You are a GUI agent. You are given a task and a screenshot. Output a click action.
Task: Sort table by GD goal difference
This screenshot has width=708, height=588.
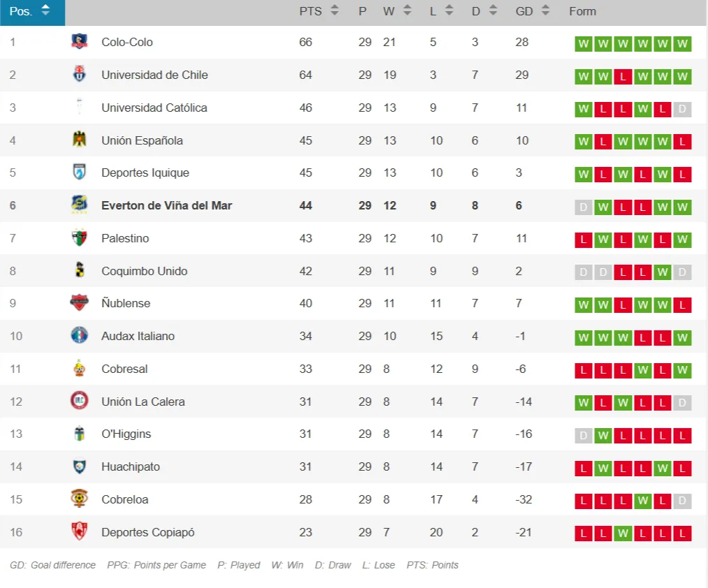point(545,10)
